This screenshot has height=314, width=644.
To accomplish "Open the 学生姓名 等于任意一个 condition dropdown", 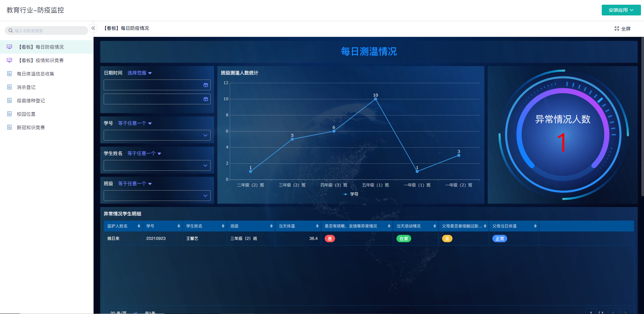I will [144, 153].
